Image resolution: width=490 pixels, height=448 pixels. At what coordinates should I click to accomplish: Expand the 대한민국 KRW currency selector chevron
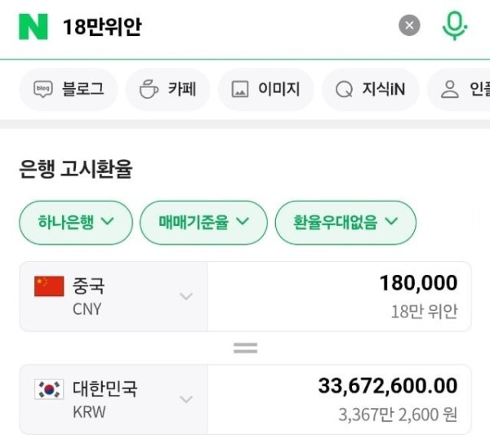tap(186, 399)
